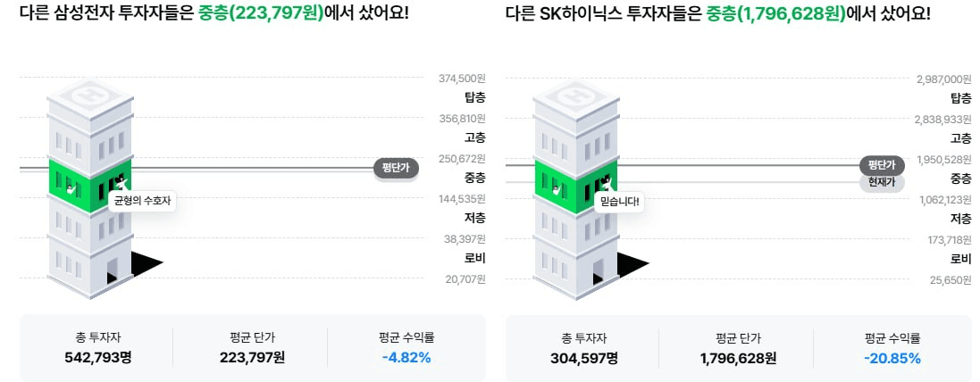The width and height of the screenshot is (980, 382).
Task: Click the 평단가 badge on the Samsung chart
Action: point(397,168)
